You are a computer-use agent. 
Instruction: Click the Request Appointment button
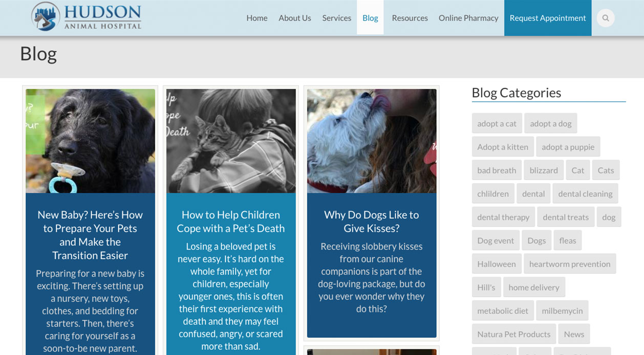[548, 18]
